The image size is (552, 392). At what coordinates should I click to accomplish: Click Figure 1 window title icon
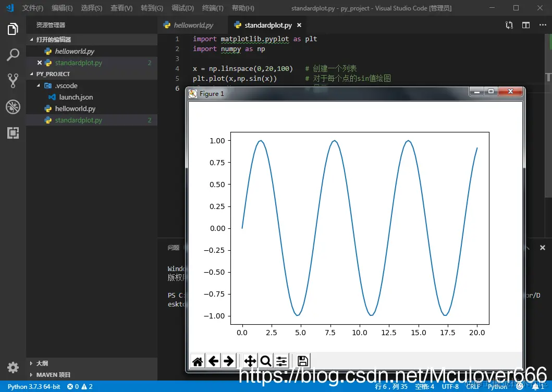(x=193, y=94)
